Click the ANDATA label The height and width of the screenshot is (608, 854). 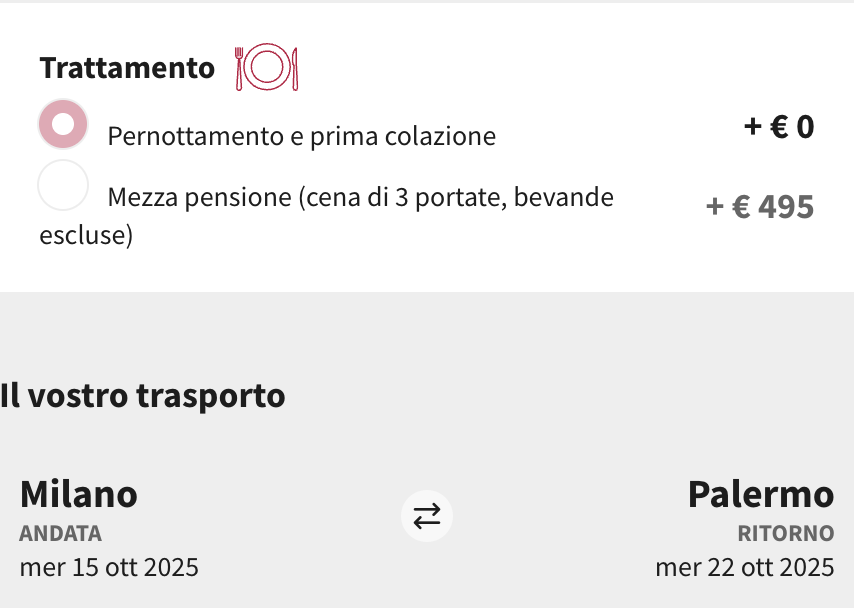tap(61, 534)
